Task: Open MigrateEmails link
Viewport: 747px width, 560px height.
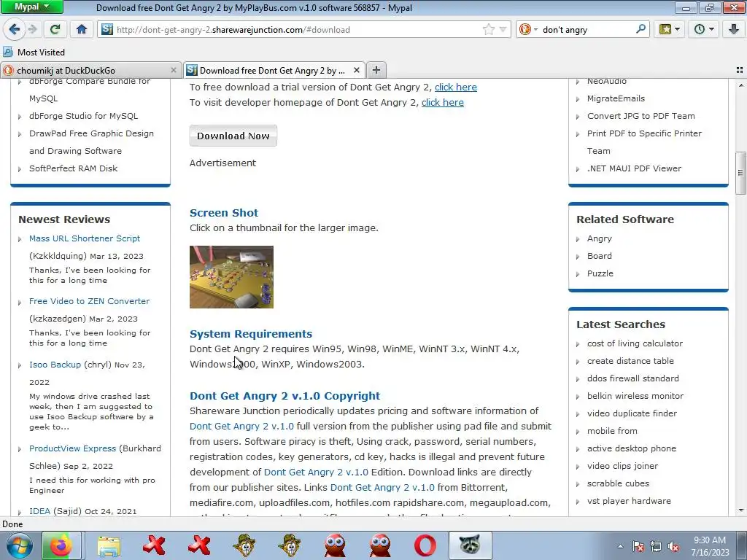Action: 616,98
